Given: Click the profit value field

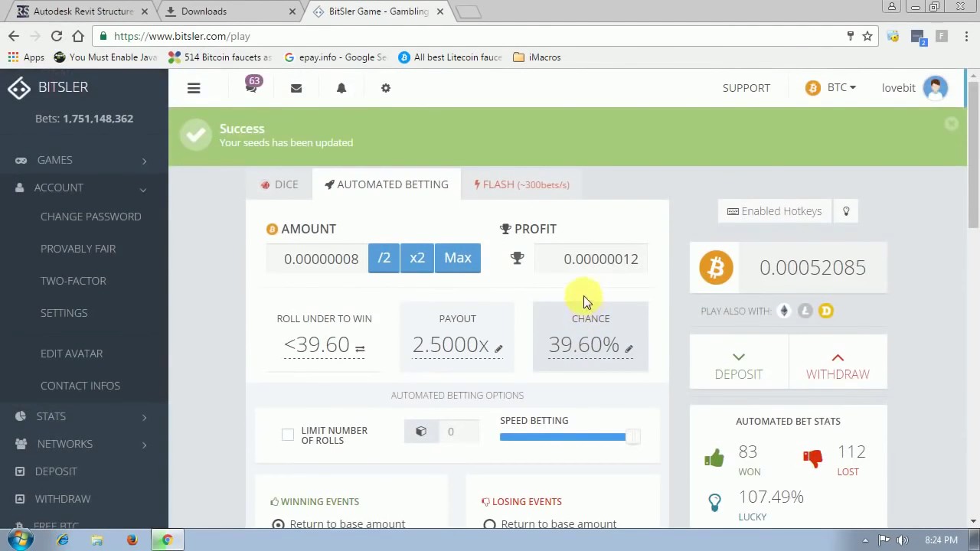Looking at the screenshot, I should (591, 259).
